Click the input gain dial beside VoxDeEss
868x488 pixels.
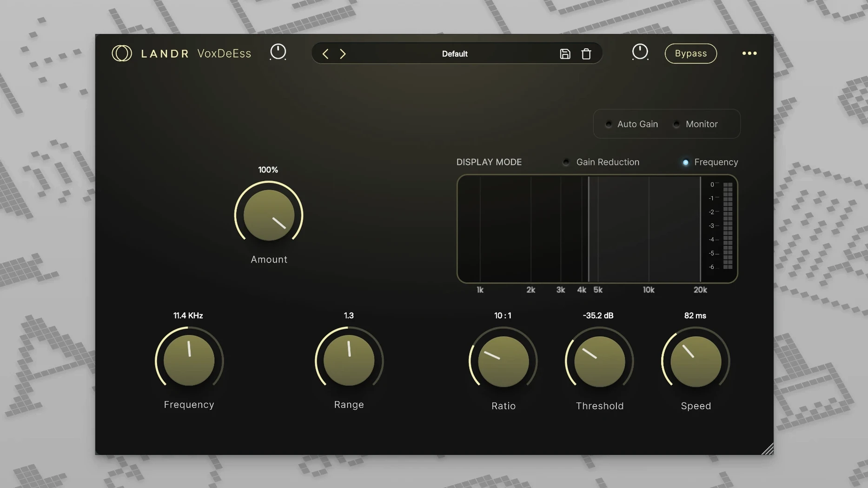coord(278,52)
